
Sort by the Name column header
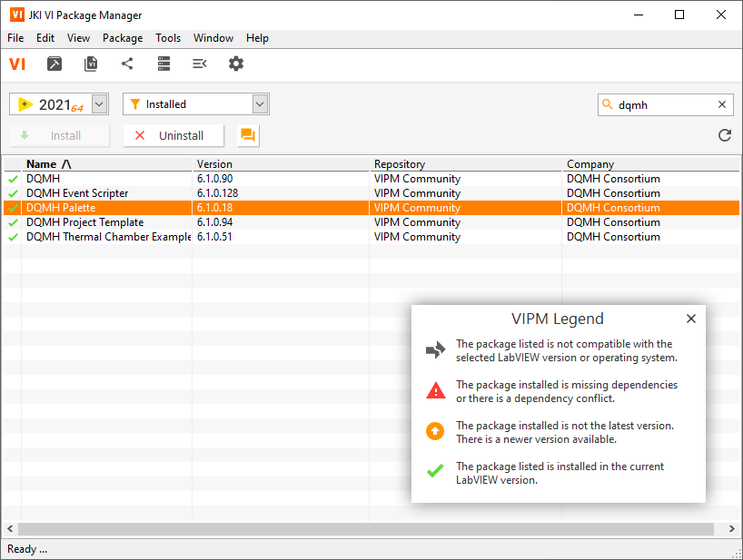(x=106, y=164)
